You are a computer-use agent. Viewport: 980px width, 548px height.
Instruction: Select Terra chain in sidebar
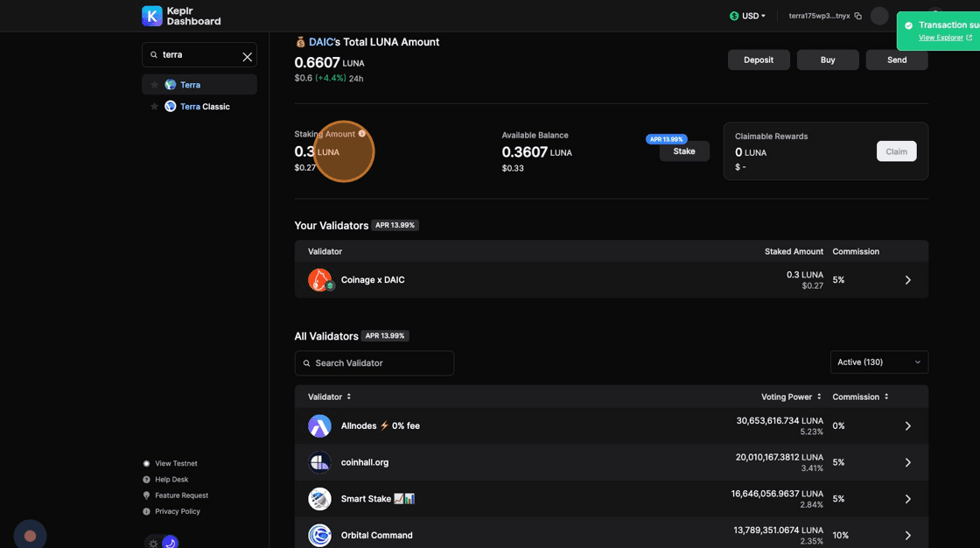pyautogui.click(x=191, y=85)
